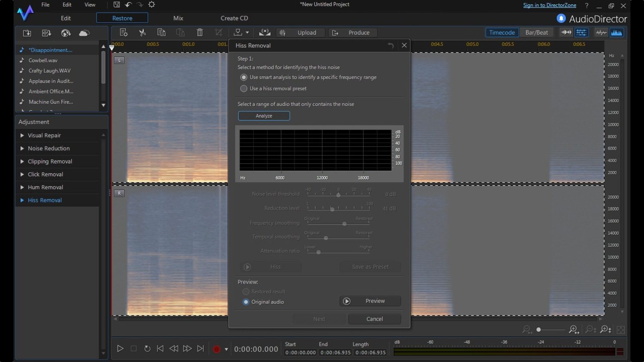The width and height of the screenshot is (644, 362).
Task: Toggle the L channel button
Action: coord(119,60)
